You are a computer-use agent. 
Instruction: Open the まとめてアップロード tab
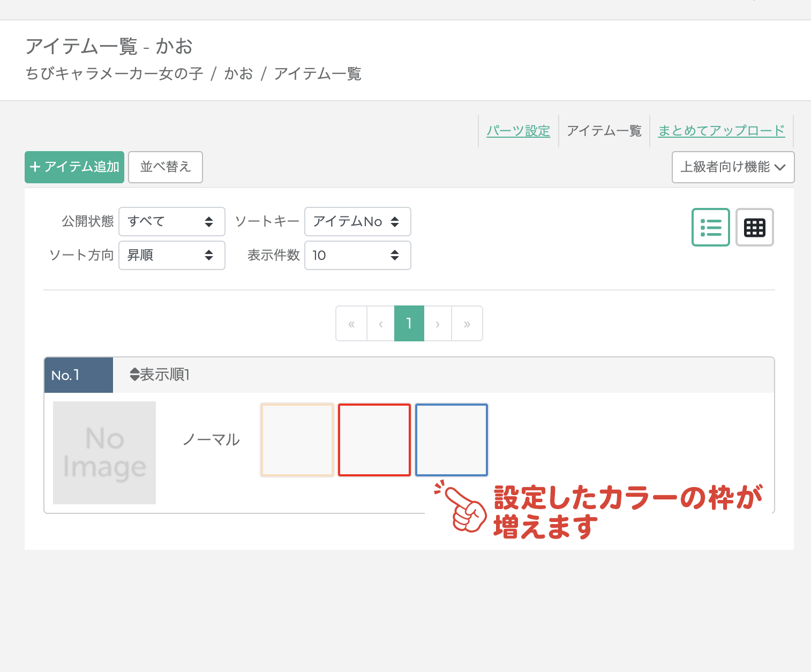coord(721,131)
